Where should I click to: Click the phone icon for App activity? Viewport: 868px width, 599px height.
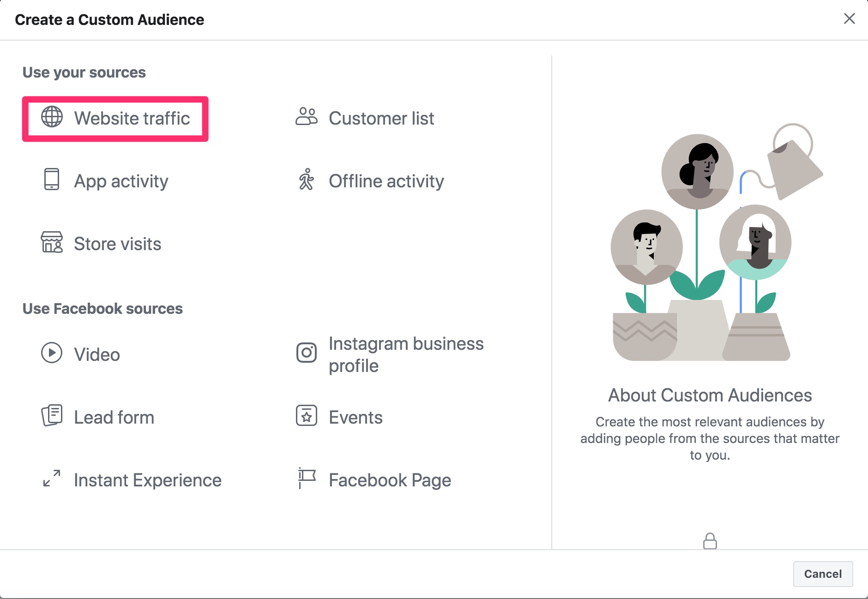click(52, 179)
